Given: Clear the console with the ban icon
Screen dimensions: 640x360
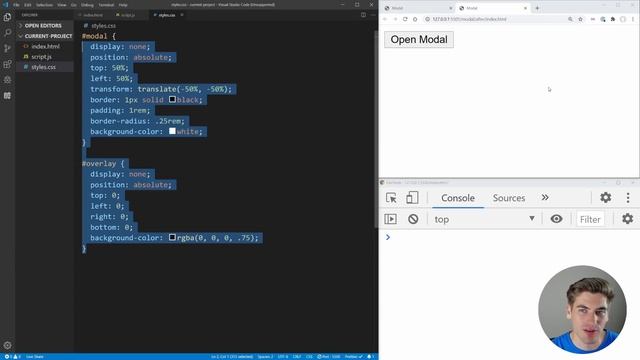Looking at the screenshot, I should [413, 219].
